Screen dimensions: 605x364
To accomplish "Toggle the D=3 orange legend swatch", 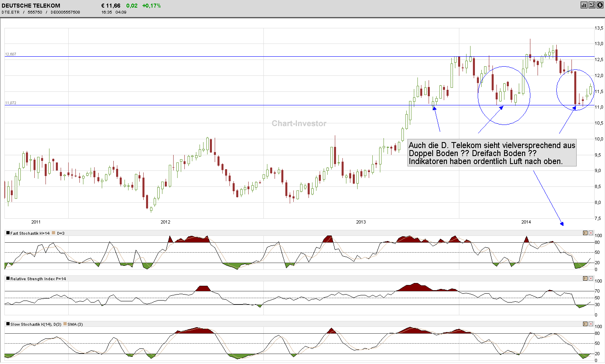I will (x=53, y=233).
